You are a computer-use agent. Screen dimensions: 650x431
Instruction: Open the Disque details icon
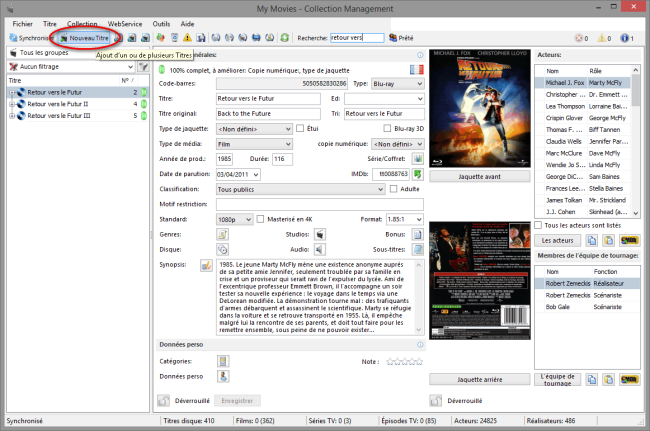click(x=223, y=249)
